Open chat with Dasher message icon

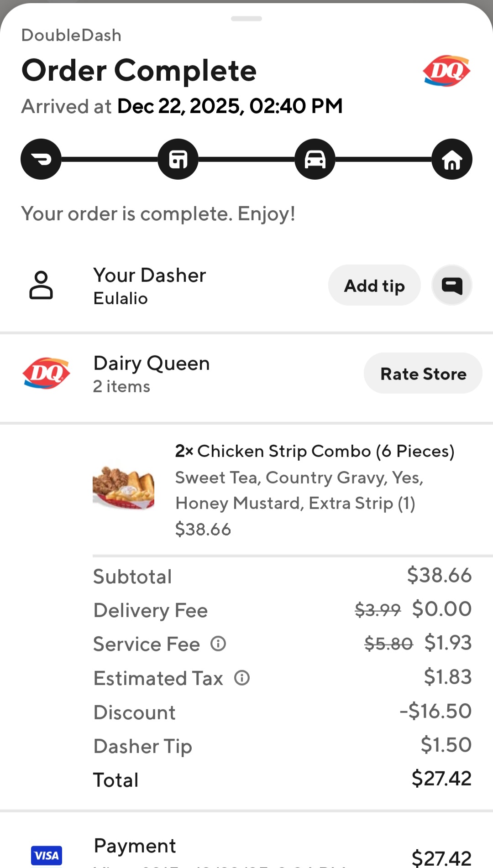pos(452,286)
